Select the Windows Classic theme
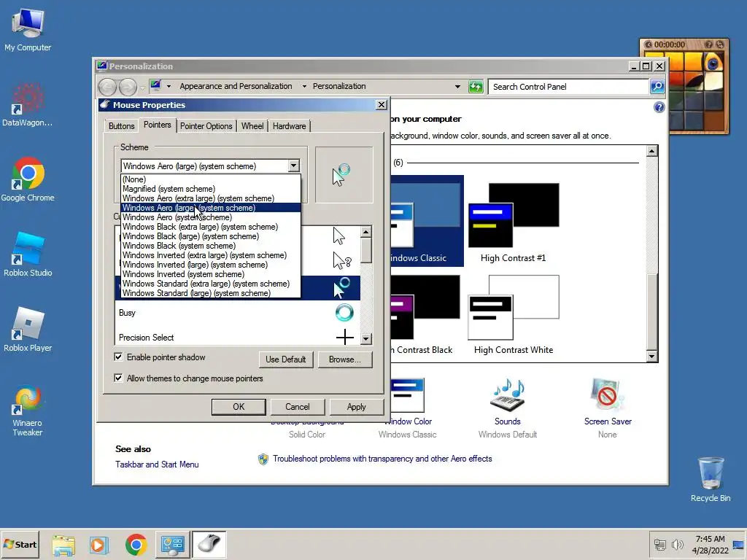 (426, 221)
